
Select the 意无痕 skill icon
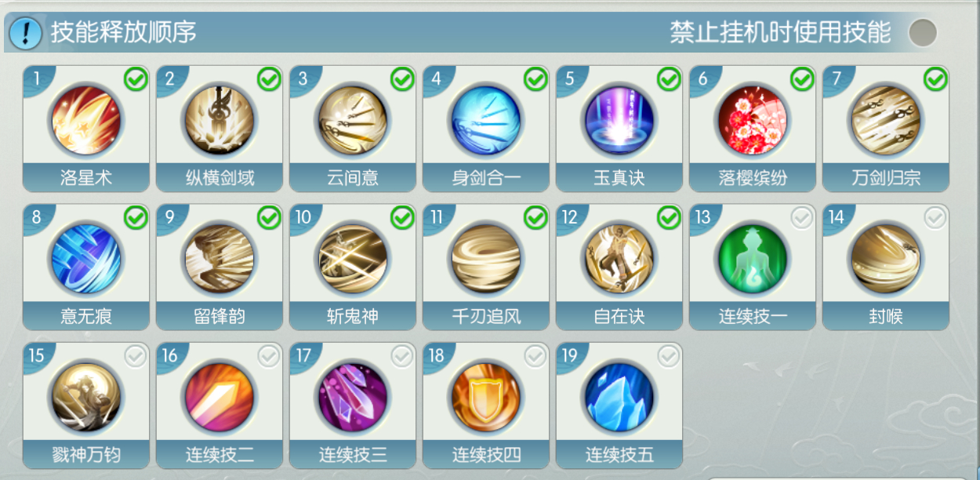86,259
